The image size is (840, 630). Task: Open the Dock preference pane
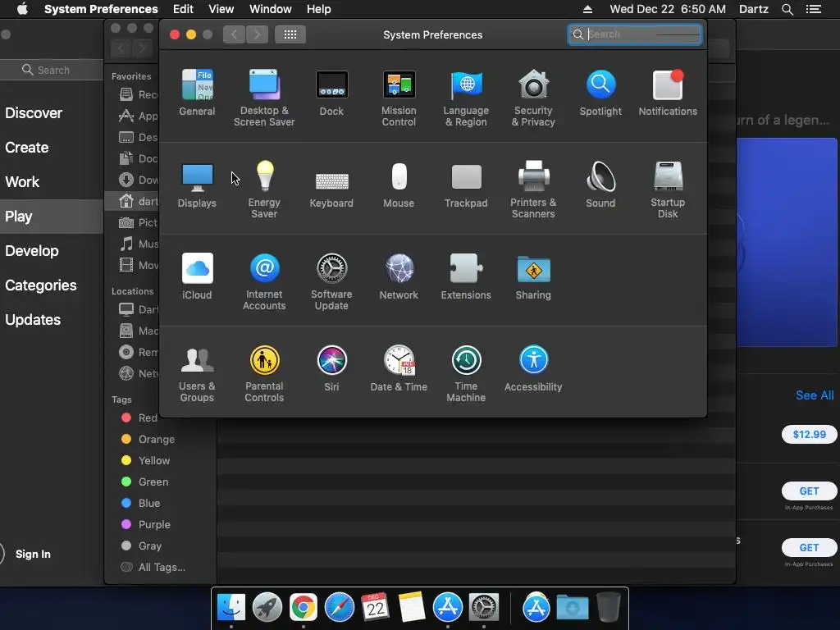331,93
